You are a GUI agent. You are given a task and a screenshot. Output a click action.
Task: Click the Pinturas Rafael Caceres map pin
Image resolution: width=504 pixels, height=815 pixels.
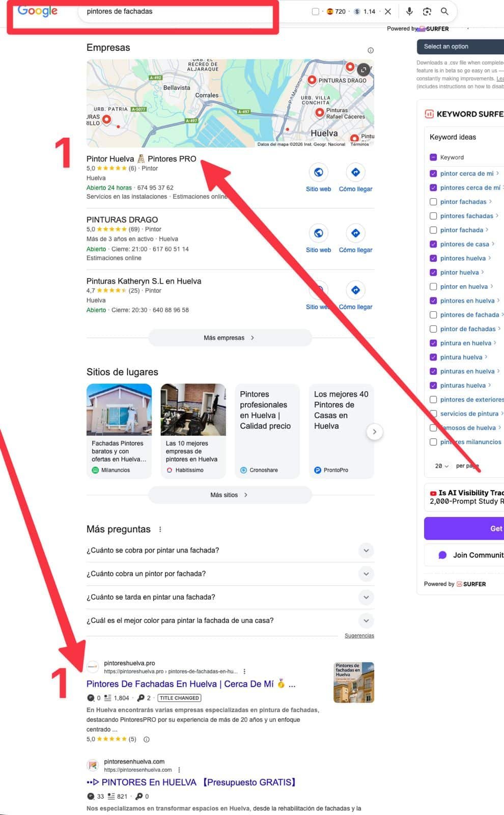click(320, 113)
